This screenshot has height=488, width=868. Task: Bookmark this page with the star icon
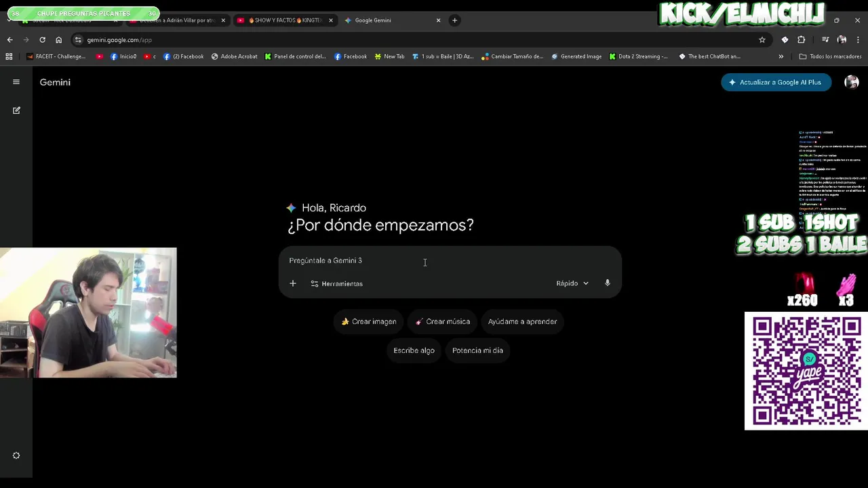point(762,40)
